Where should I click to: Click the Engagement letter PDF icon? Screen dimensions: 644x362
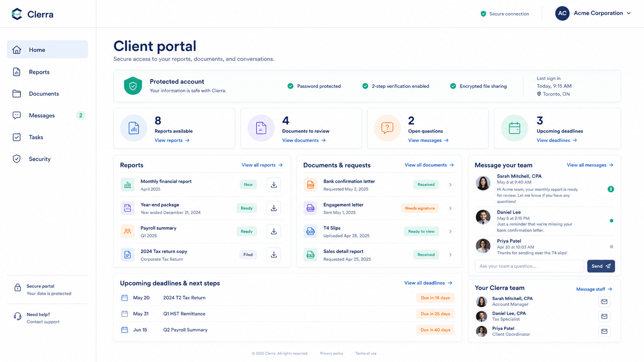point(310,208)
